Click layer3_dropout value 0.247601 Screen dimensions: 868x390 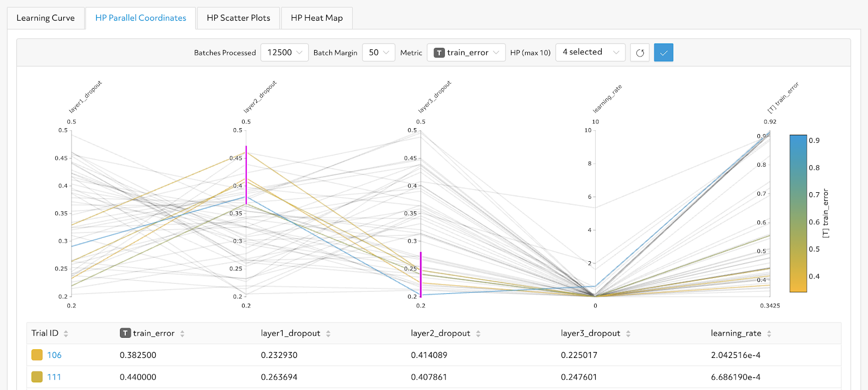(579, 377)
